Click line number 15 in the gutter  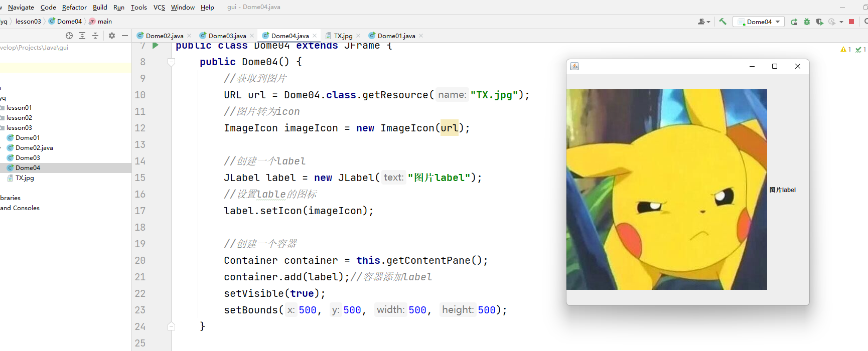(x=140, y=178)
